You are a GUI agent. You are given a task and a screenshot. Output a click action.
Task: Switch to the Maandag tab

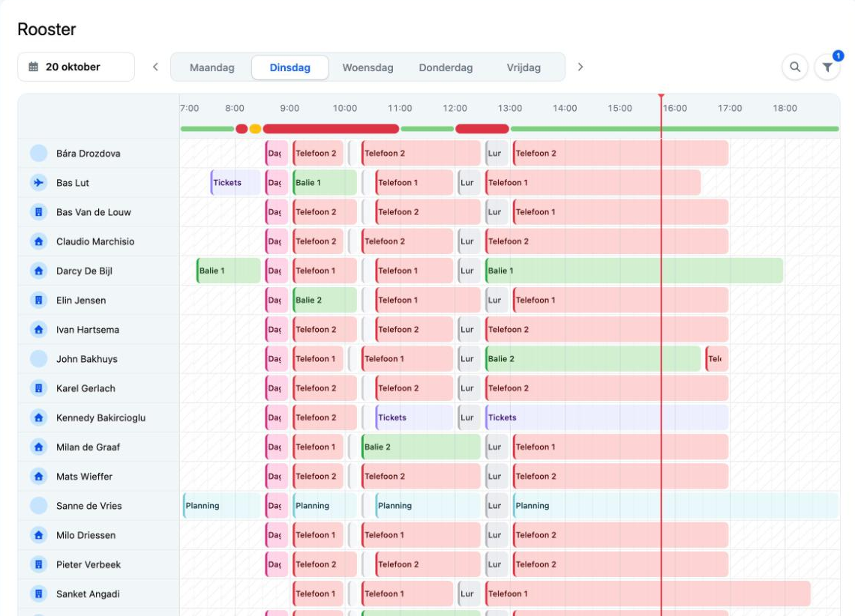[212, 67]
